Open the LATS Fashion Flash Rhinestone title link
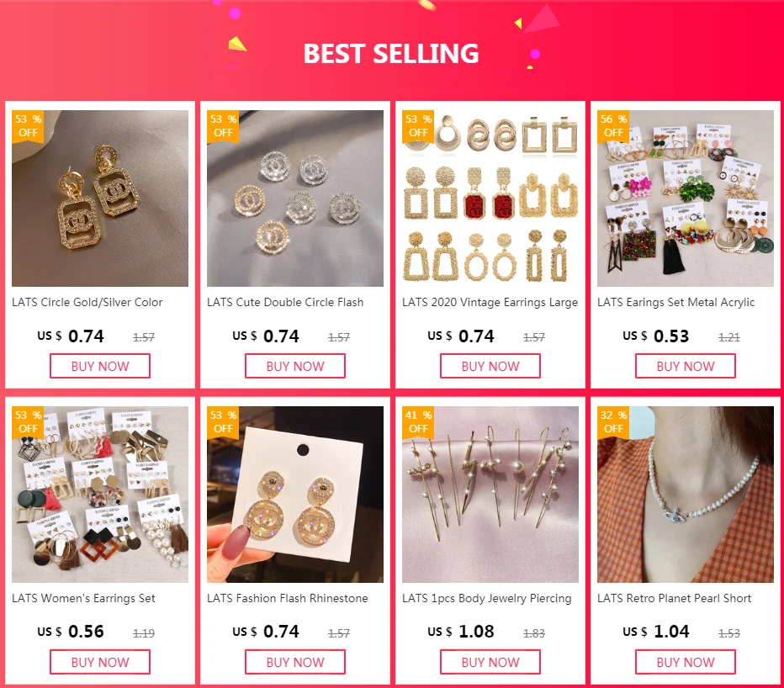Screen dimensions: 784x688 point(288,599)
